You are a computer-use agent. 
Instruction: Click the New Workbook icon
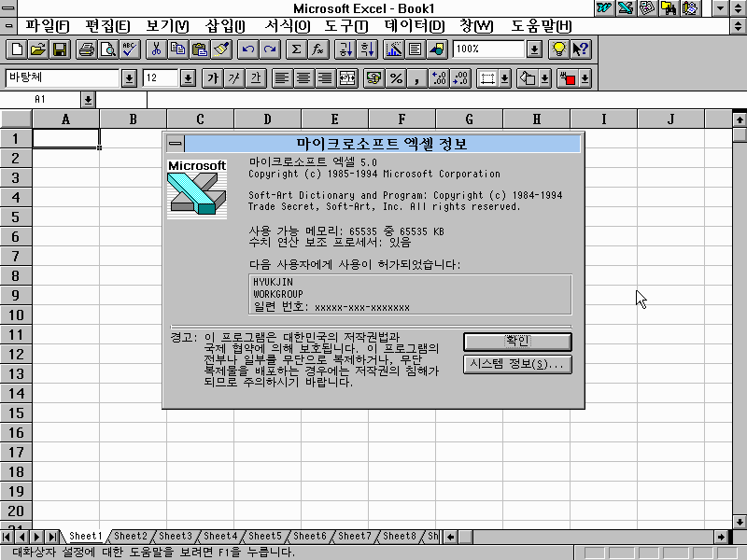[x=17, y=49]
